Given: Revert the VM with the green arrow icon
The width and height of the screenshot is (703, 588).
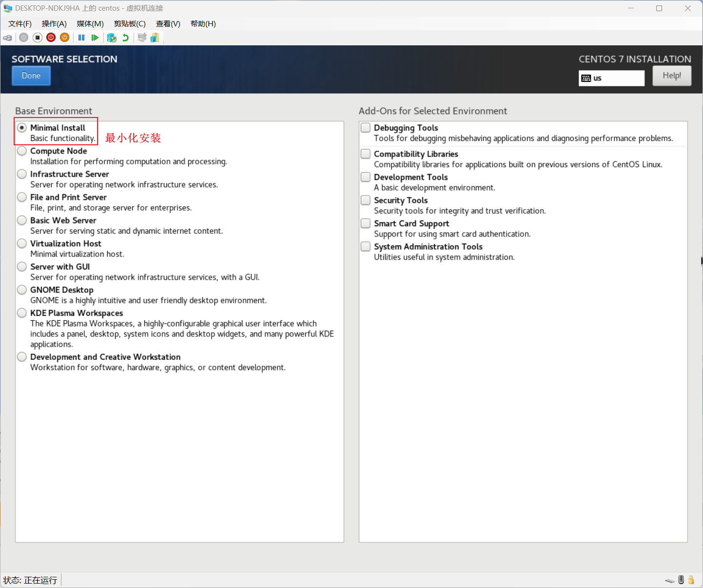Looking at the screenshot, I should (x=125, y=38).
